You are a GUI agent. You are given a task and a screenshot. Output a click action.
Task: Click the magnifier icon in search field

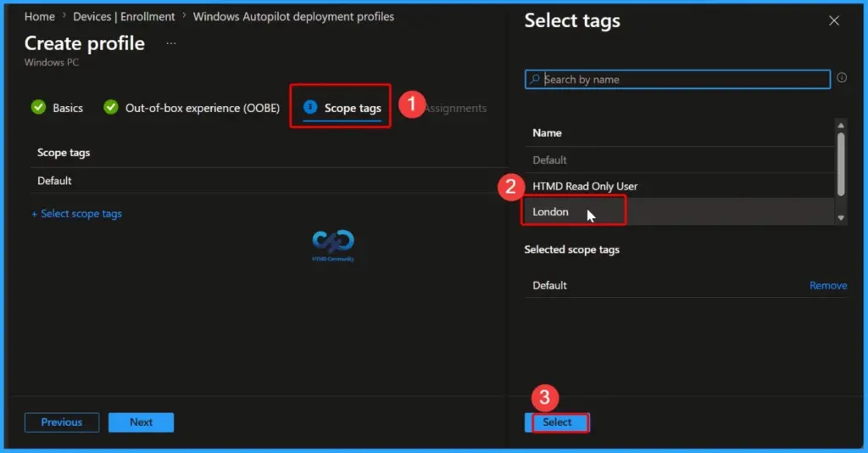534,79
